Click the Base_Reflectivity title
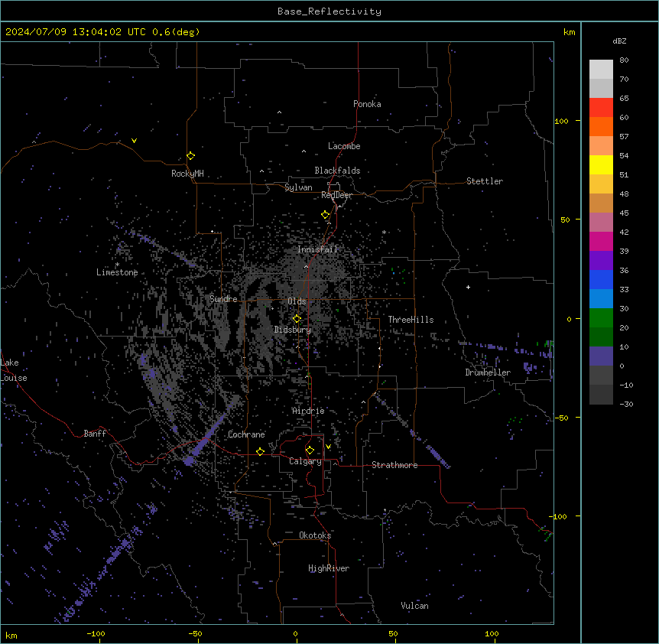This screenshot has width=659, height=644. click(329, 11)
